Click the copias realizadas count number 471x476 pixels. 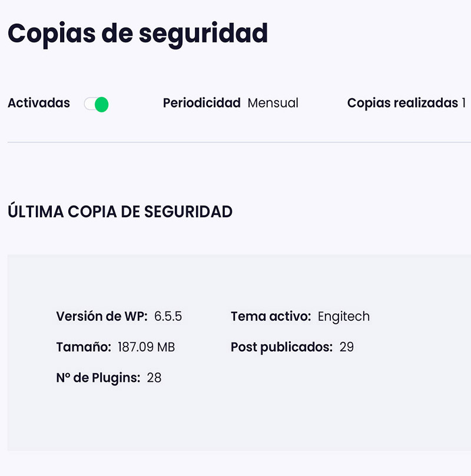pyautogui.click(x=463, y=103)
